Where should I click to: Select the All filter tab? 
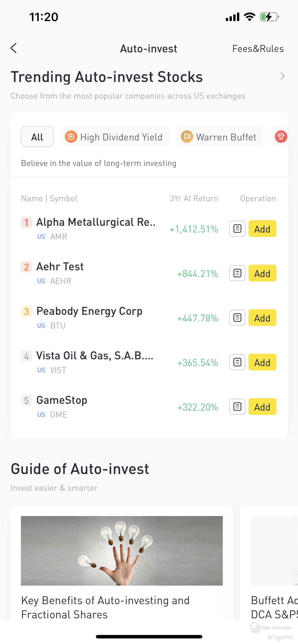tap(37, 137)
